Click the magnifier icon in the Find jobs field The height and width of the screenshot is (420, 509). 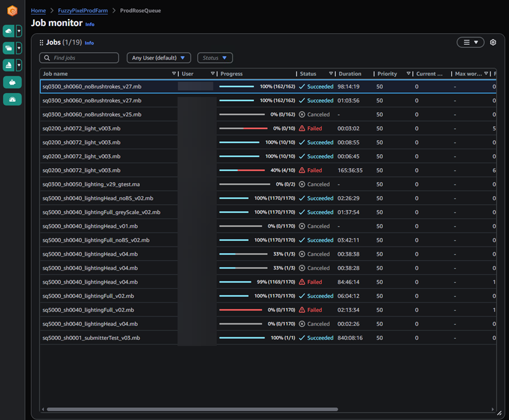click(47, 57)
